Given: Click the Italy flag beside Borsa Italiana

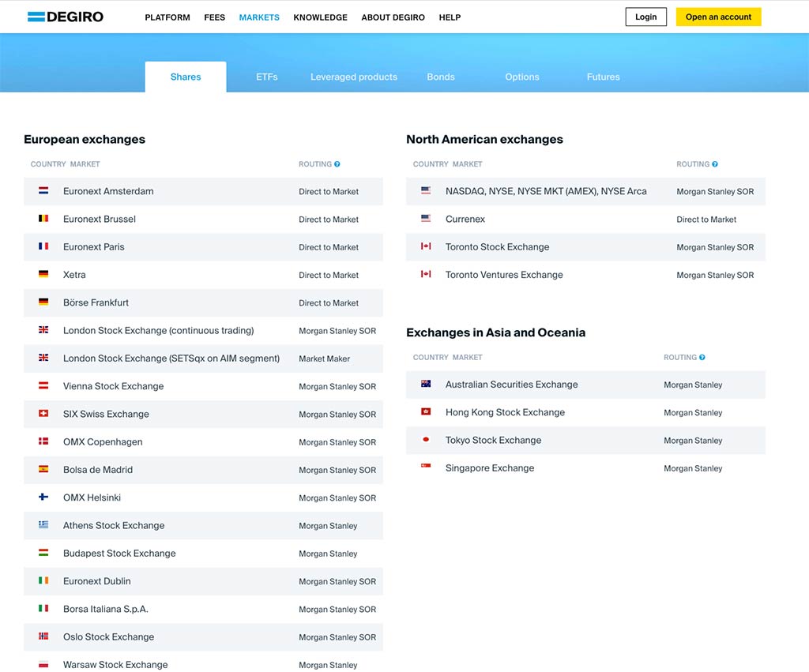Looking at the screenshot, I should 43,609.
